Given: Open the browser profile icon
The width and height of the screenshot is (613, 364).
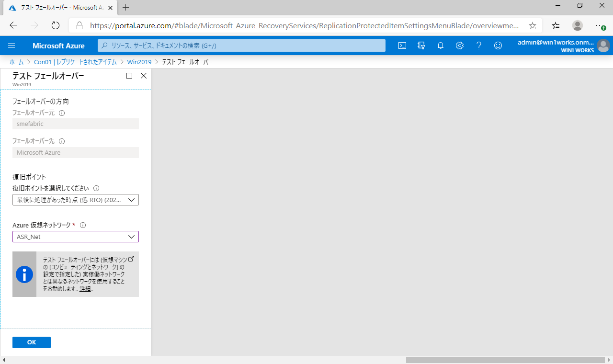Looking at the screenshot, I should click(x=578, y=25).
